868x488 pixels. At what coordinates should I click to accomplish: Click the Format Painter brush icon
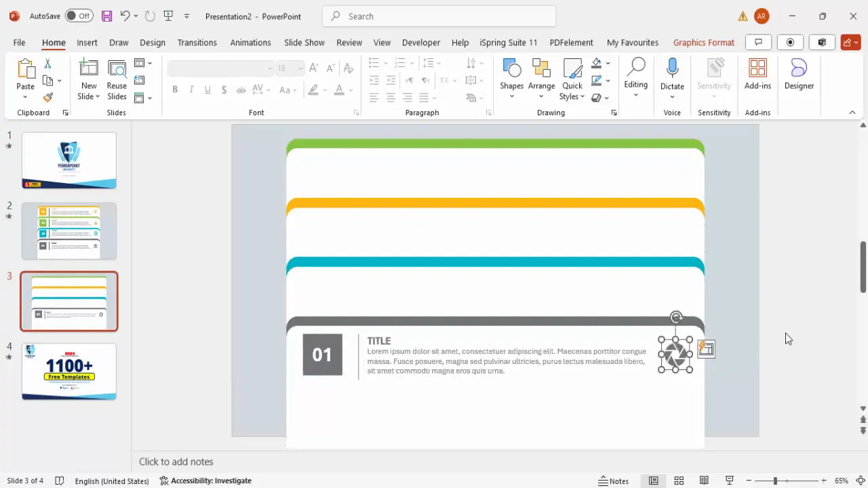[x=47, y=98]
